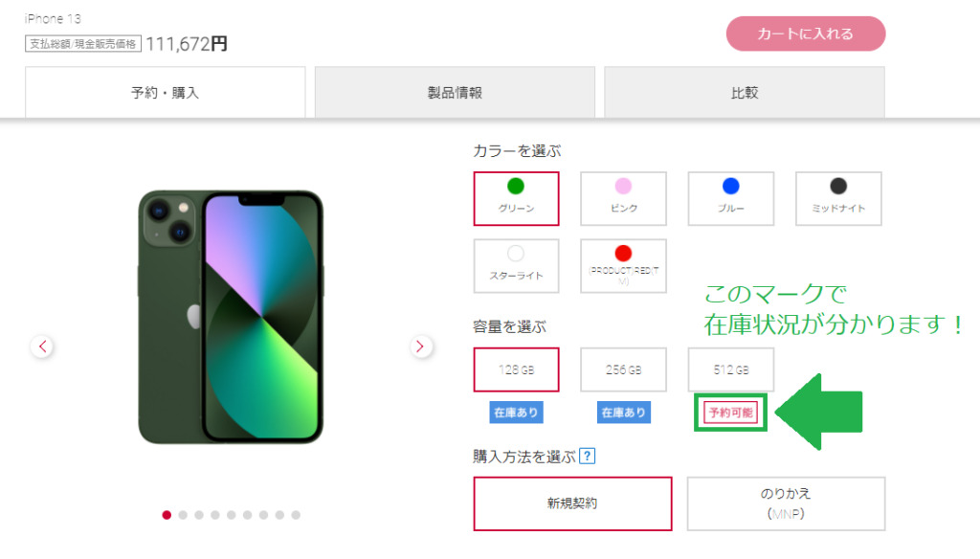
Task: Jump to the last carousel dot
Action: tap(296, 515)
